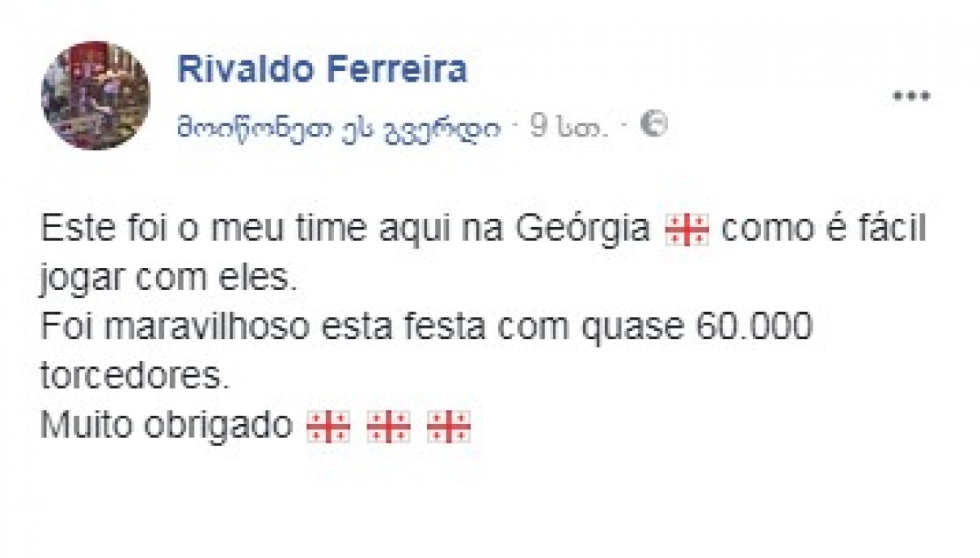Viewport: 980px width, 558px height.
Task: Click the last flag emoji in the post
Action: point(449,426)
